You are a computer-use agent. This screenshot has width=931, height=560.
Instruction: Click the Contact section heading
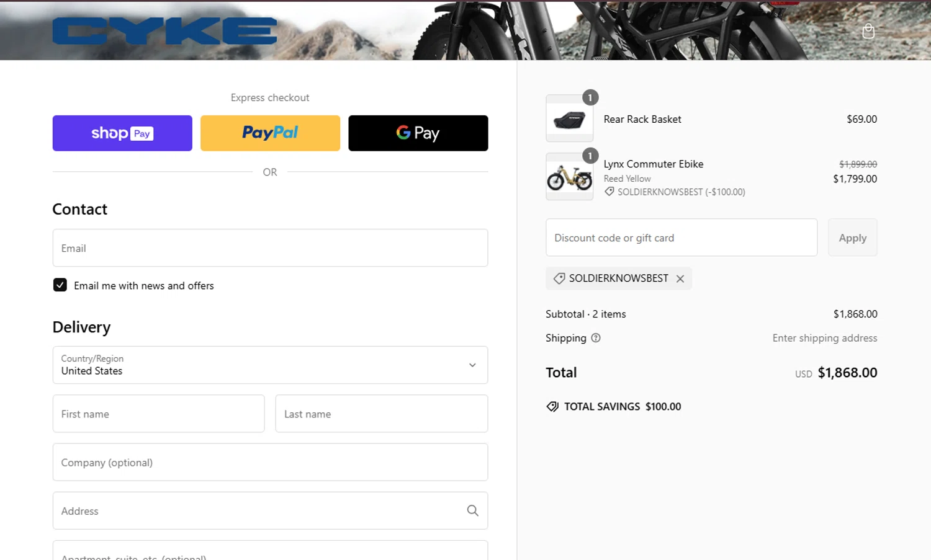click(x=80, y=210)
